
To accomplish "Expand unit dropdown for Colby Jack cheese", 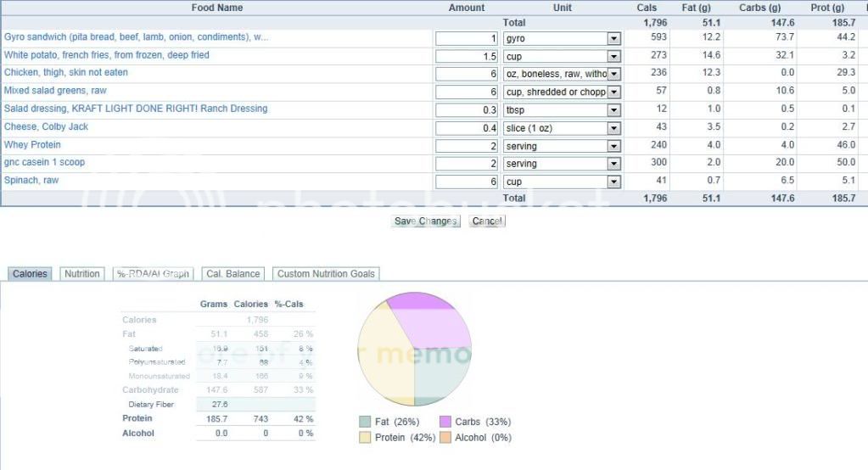I will pos(613,128).
